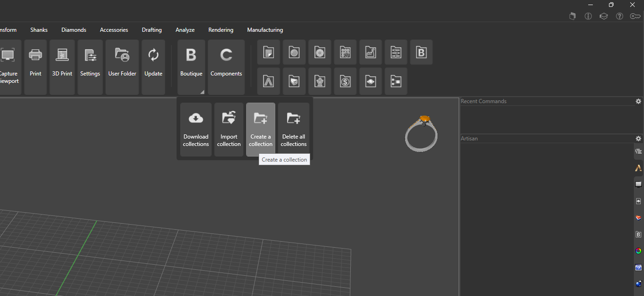
Task: Click Create a collection
Action: [x=260, y=129]
